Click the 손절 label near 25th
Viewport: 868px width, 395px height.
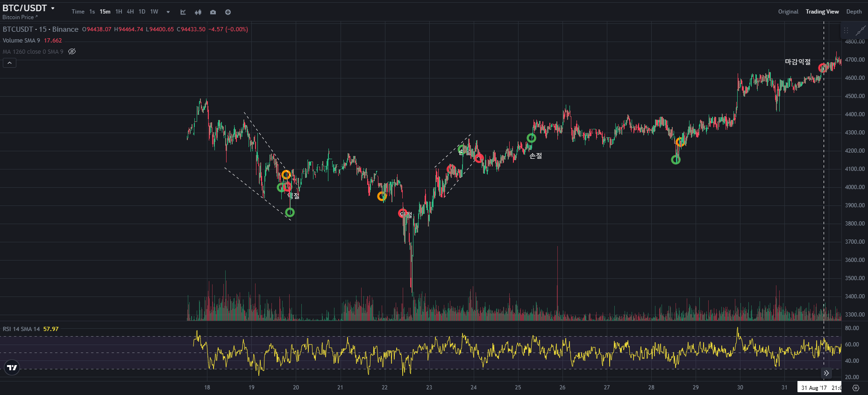(536, 156)
